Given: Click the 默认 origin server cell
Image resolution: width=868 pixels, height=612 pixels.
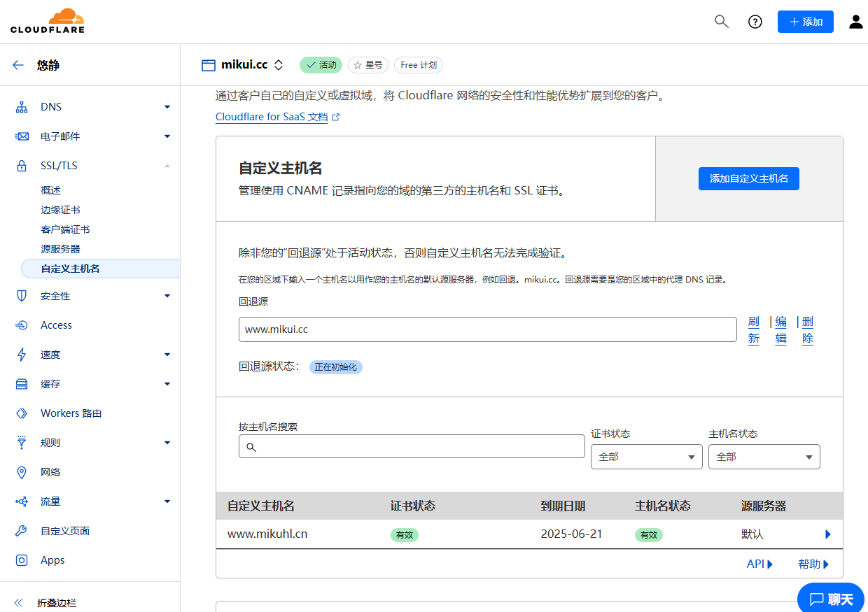Looking at the screenshot, I should [752, 534].
